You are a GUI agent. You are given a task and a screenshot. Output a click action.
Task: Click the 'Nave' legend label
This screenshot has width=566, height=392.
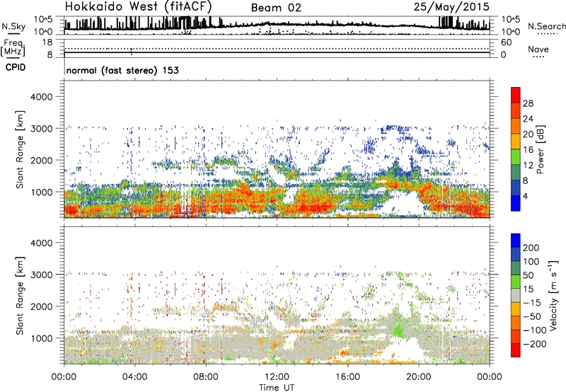(x=538, y=49)
